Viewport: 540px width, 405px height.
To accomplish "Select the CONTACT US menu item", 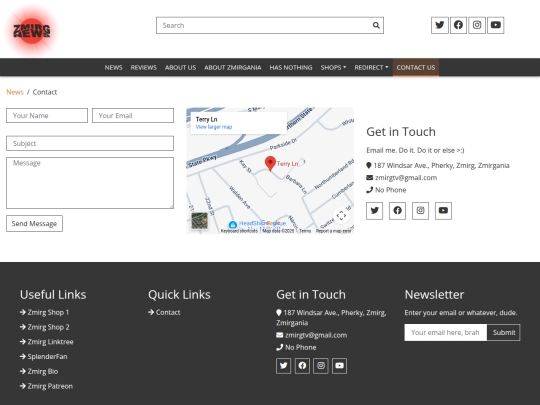I will coord(416,68).
